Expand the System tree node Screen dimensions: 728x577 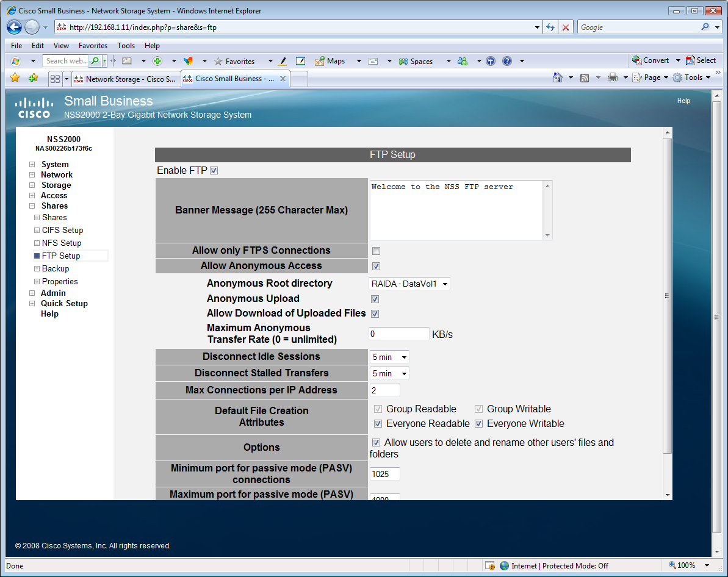coord(32,164)
